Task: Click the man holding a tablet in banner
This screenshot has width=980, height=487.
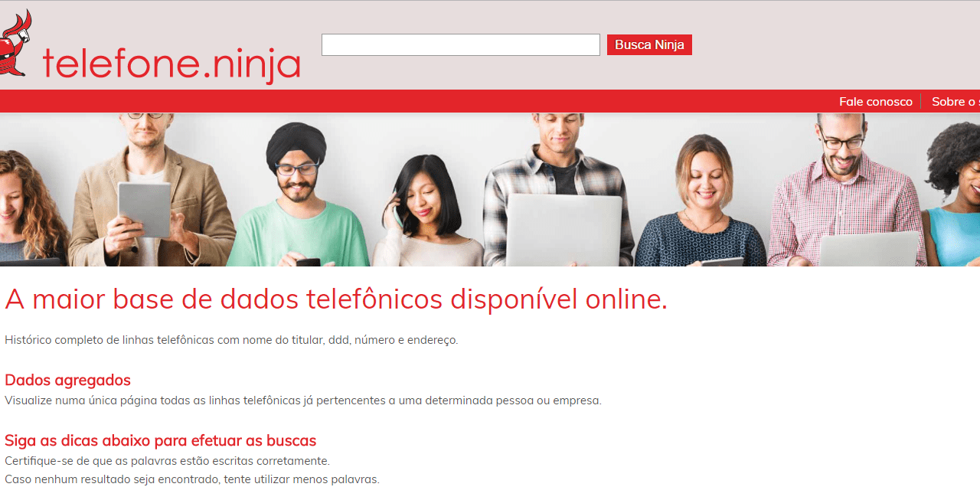Action: 149,190
